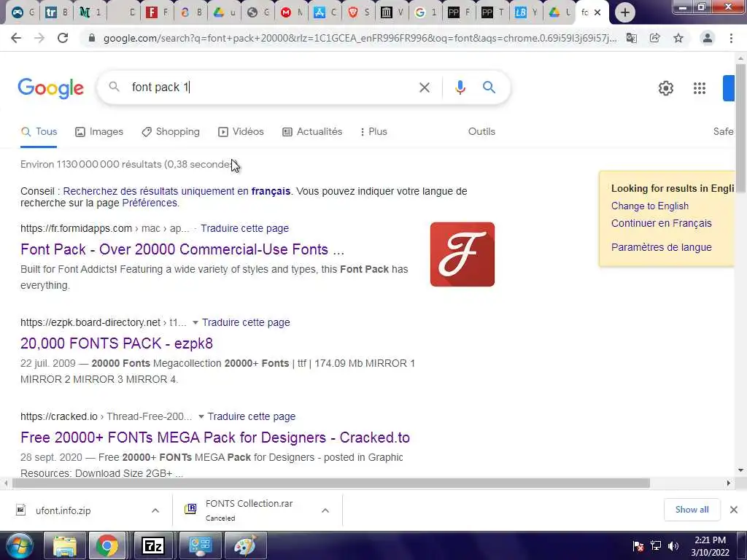Select the Tous search tab
The width and height of the screenshot is (747, 560).
point(39,132)
